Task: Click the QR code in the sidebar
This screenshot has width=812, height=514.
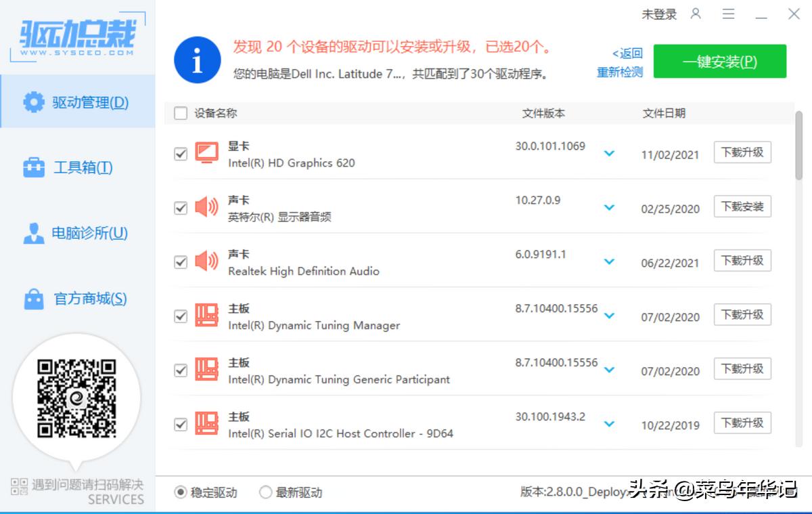Action: pos(76,398)
